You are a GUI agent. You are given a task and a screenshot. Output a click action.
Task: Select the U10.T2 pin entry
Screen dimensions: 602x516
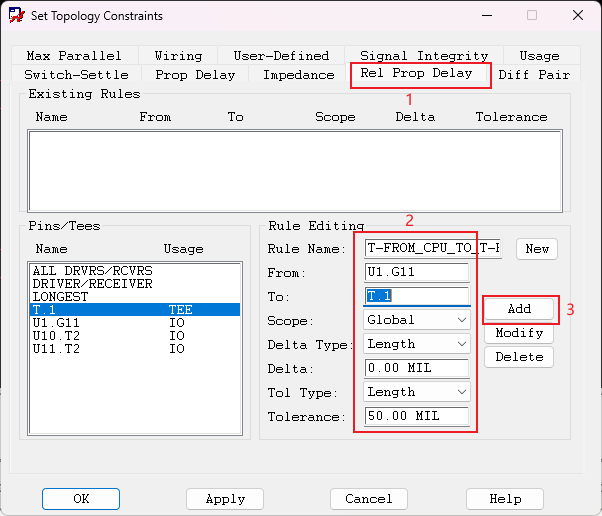[x=57, y=336]
